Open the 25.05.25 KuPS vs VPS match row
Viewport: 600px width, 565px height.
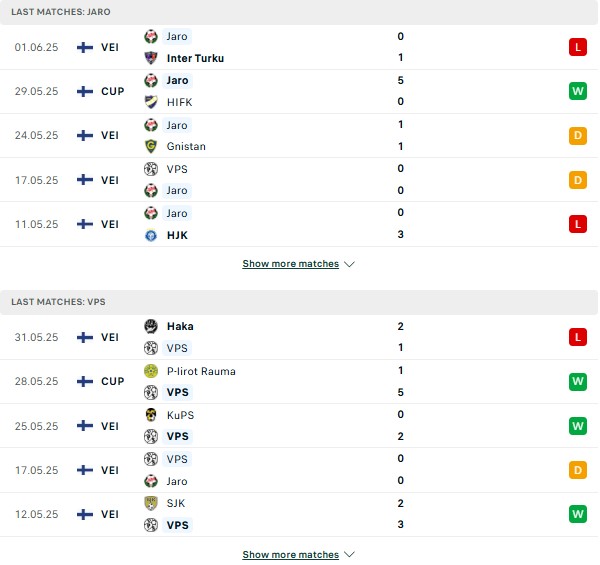click(x=299, y=426)
